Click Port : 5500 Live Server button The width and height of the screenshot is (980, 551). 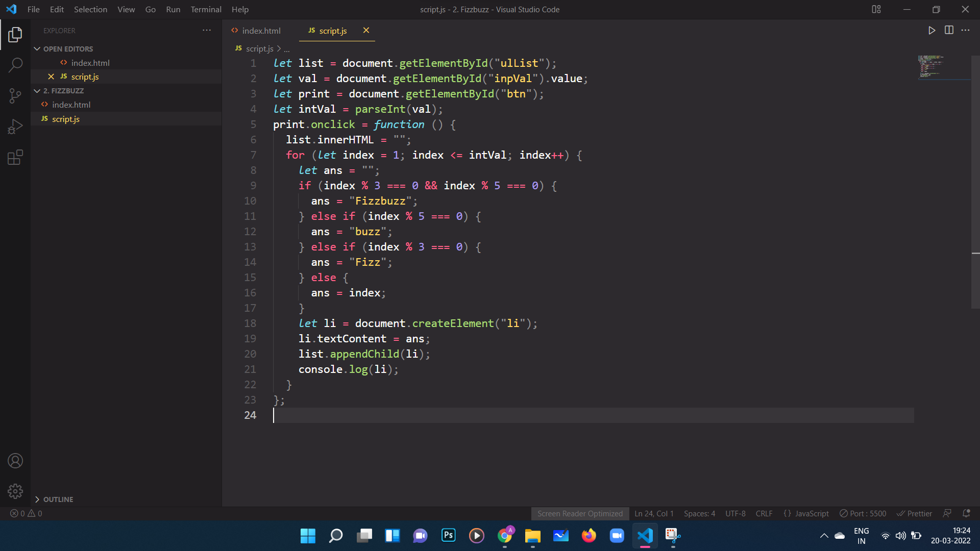point(863,513)
